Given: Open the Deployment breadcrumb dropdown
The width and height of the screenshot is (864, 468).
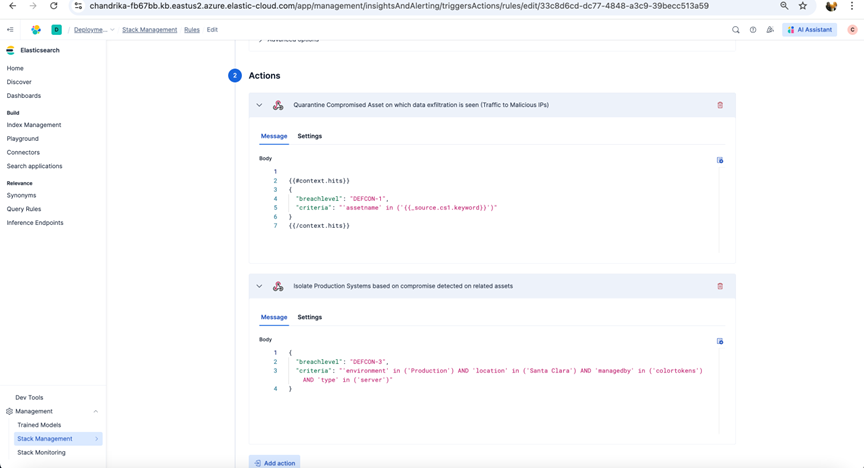Looking at the screenshot, I should (x=93, y=30).
